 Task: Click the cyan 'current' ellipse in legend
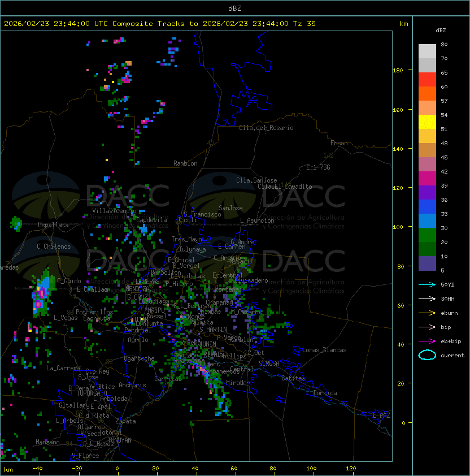coord(427,355)
